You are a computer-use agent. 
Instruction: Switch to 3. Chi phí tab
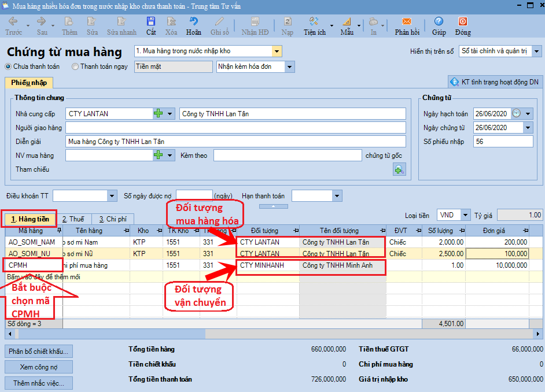pyautogui.click(x=113, y=219)
